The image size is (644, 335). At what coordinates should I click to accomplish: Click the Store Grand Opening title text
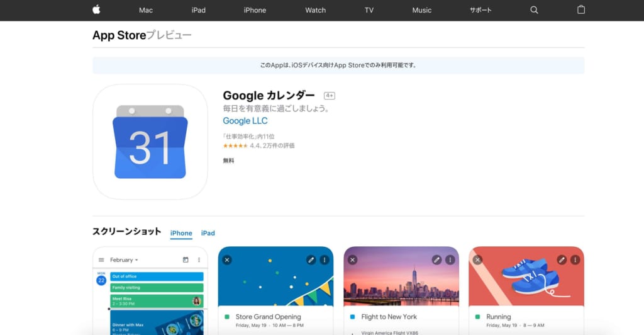[268, 317]
